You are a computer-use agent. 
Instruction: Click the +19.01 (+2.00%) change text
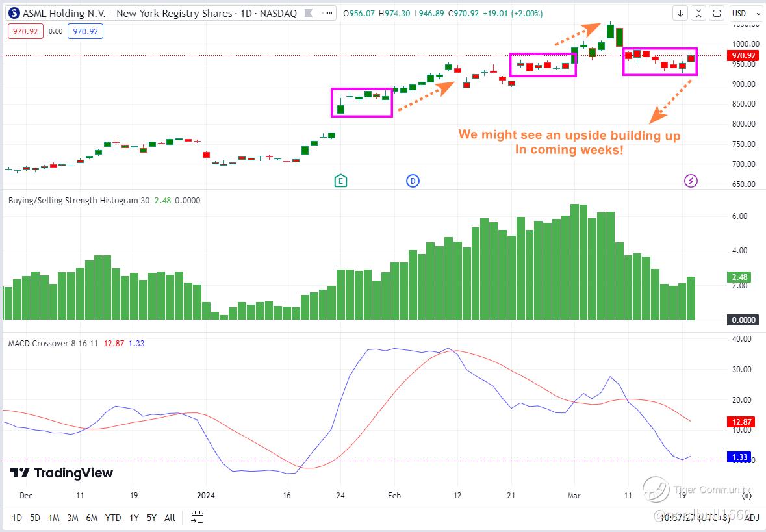coord(513,13)
